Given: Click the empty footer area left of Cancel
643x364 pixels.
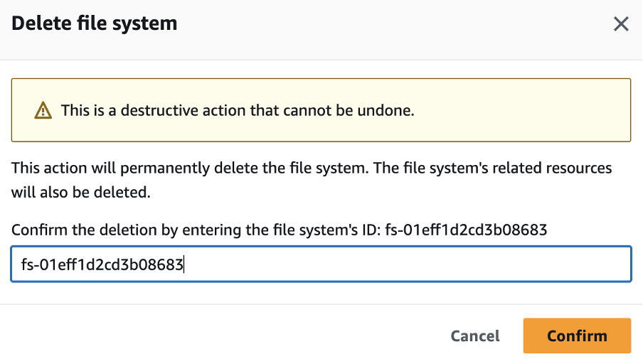Looking at the screenshot, I should (225, 336).
